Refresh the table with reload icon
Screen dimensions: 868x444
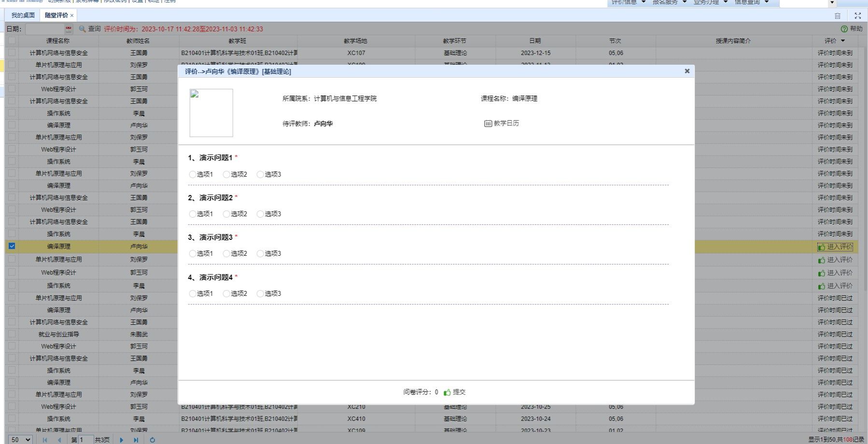click(x=153, y=440)
